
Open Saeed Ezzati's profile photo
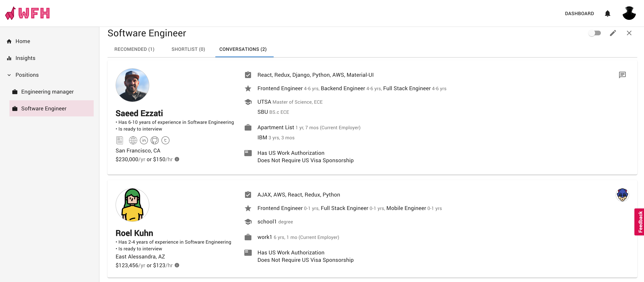132,85
